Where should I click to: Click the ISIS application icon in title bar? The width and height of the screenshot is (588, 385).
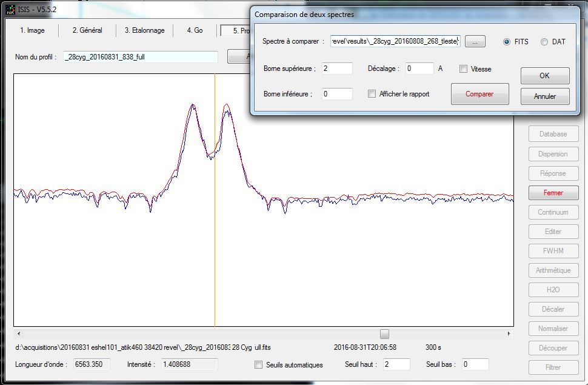coord(10,10)
